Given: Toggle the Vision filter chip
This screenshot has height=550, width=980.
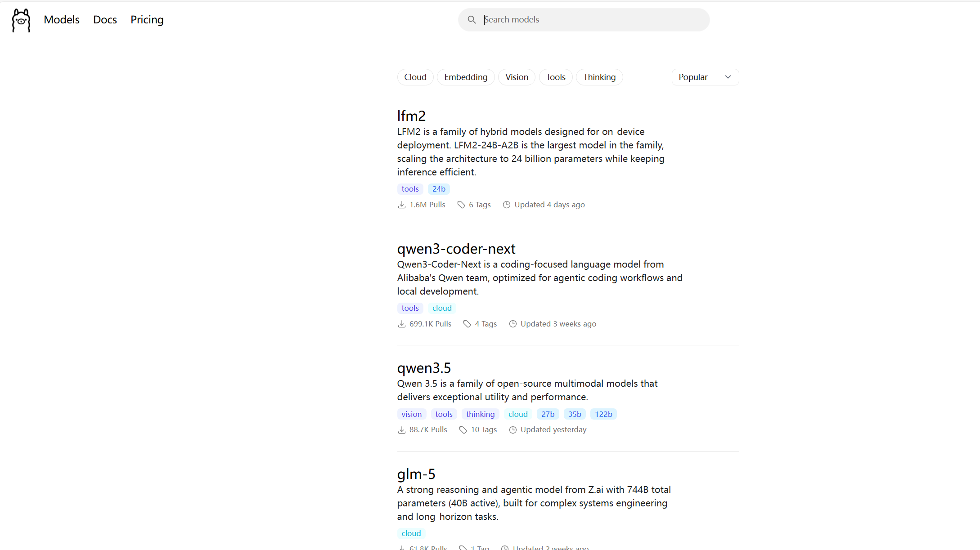Looking at the screenshot, I should [516, 77].
